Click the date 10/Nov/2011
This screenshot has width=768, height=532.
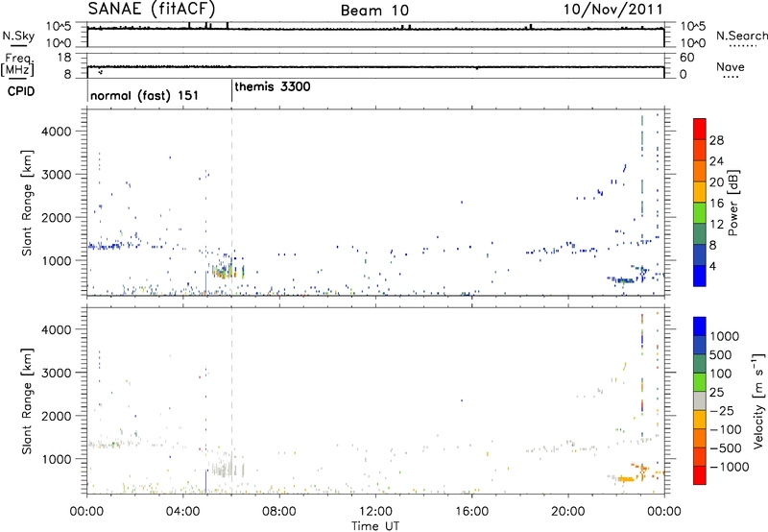tap(612, 10)
